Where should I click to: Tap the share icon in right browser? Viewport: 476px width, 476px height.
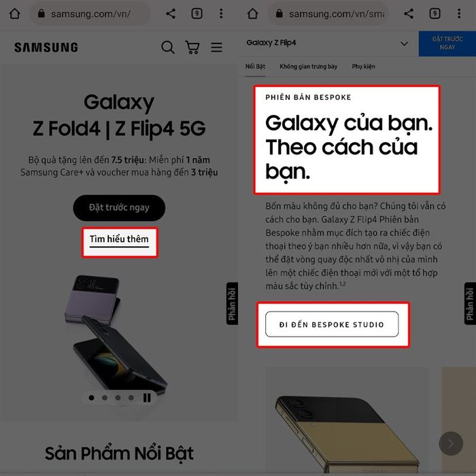click(x=409, y=14)
